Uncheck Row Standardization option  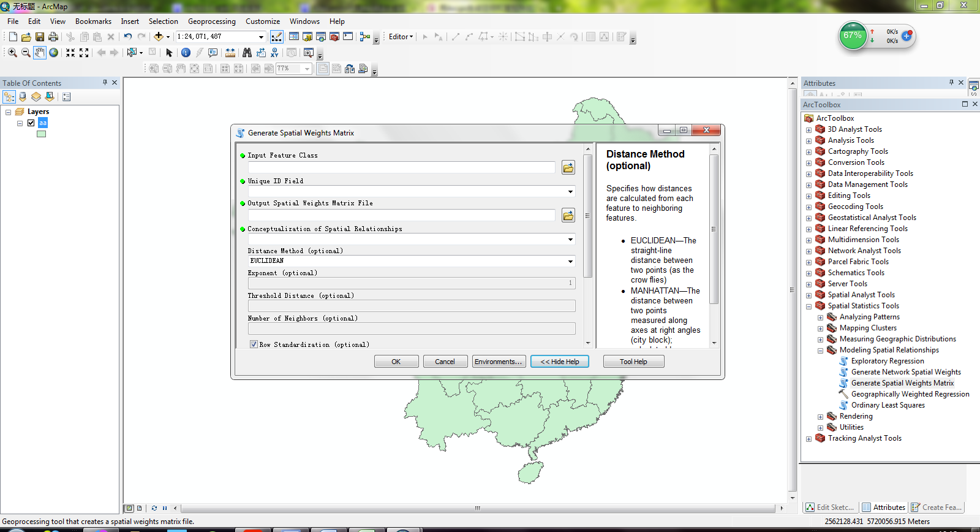pyautogui.click(x=254, y=344)
